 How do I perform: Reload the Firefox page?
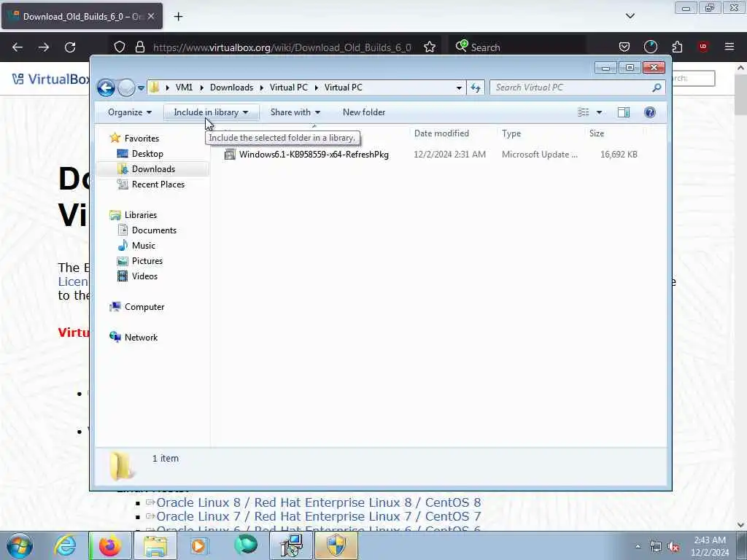pyautogui.click(x=70, y=47)
